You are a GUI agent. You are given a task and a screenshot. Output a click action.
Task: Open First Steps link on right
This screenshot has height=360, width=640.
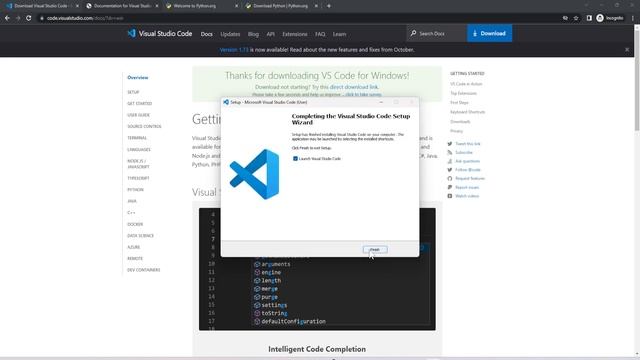459,102
